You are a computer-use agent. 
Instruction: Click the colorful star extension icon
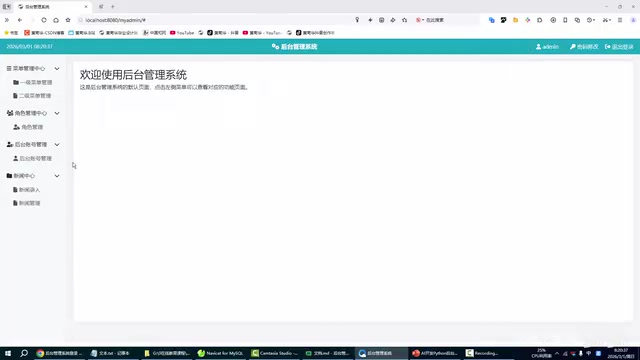point(528,20)
